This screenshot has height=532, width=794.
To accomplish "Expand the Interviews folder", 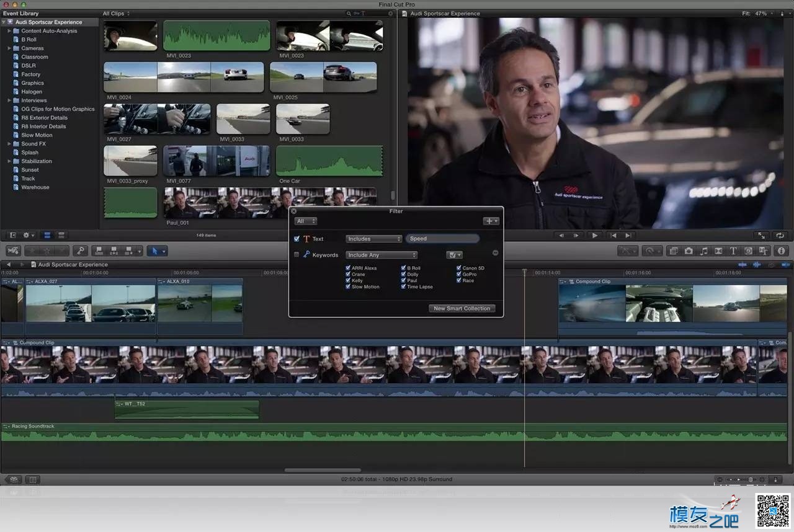I will point(9,100).
